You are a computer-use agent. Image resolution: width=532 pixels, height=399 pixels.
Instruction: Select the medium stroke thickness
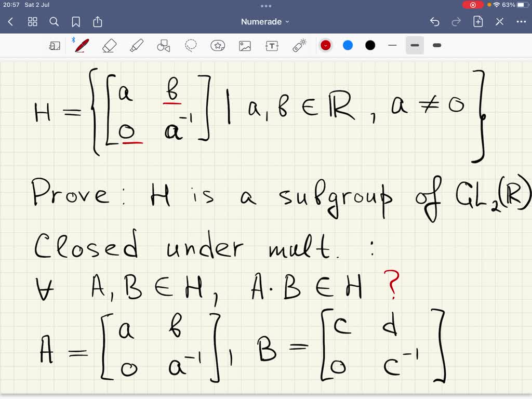[x=415, y=45]
